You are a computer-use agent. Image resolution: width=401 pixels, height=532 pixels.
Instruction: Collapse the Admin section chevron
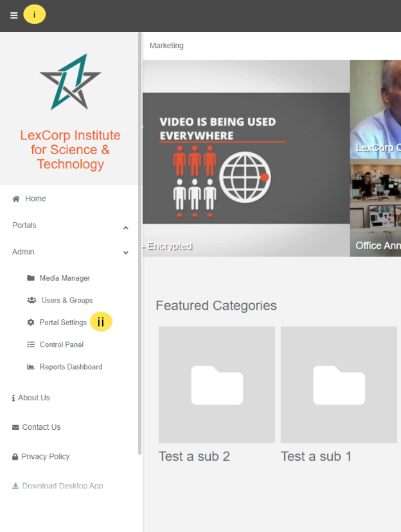(x=125, y=253)
